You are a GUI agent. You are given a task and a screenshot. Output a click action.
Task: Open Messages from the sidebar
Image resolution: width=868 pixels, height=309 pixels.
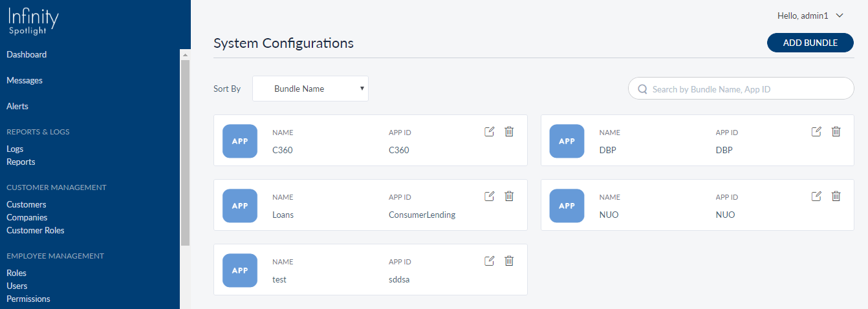click(x=25, y=81)
